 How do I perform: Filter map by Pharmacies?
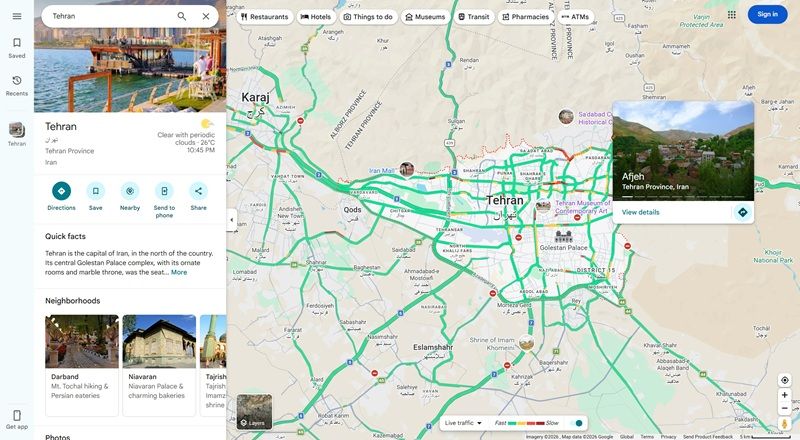pyautogui.click(x=526, y=17)
